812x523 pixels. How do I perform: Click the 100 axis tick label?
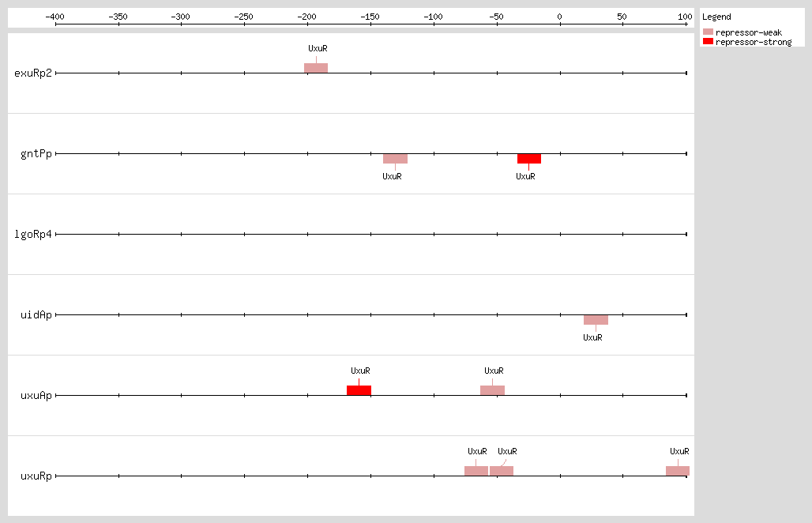pyautogui.click(x=685, y=17)
